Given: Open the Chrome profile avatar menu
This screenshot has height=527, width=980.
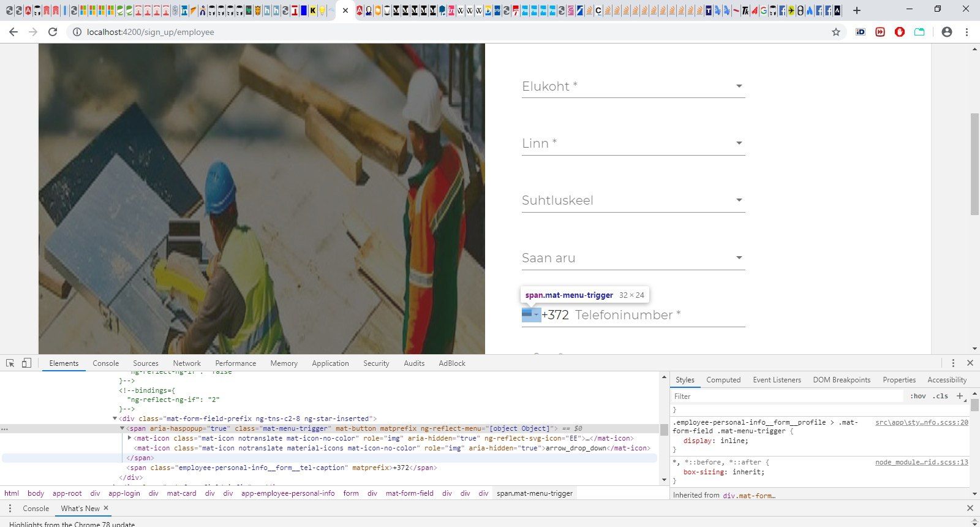Looking at the screenshot, I should (x=947, y=32).
